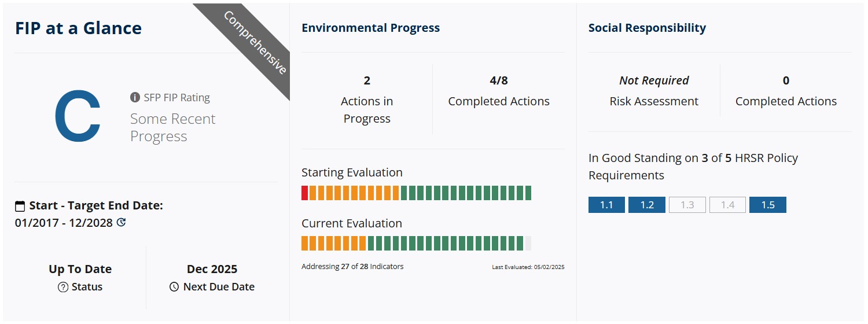Click the question mark Status icon
This screenshot has height=324, width=868.
click(63, 287)
